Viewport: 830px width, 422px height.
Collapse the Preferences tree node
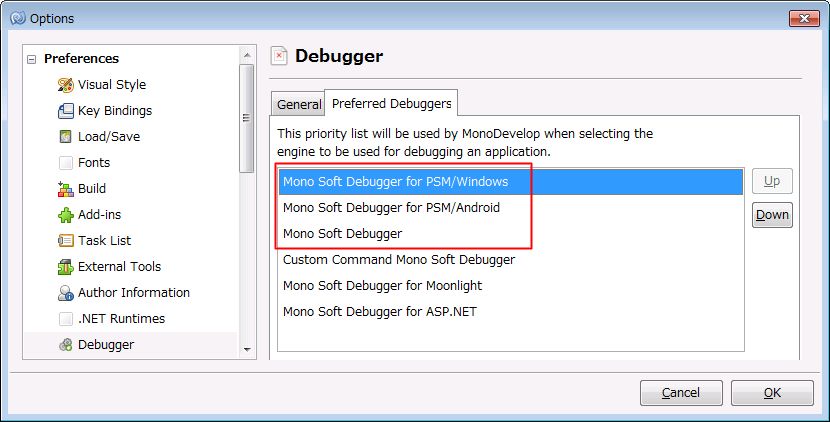[32, 59]
